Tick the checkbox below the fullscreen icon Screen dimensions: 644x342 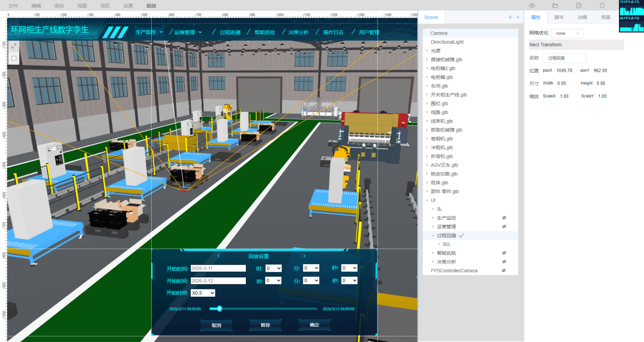(x=14, y=58)
